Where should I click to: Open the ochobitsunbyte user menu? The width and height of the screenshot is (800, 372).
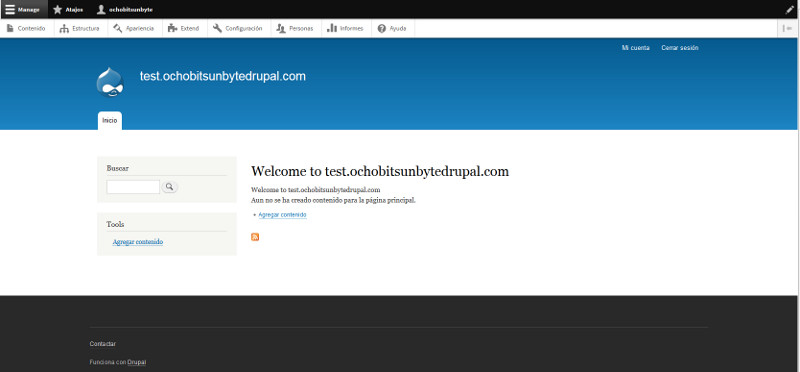coord(124,10)
